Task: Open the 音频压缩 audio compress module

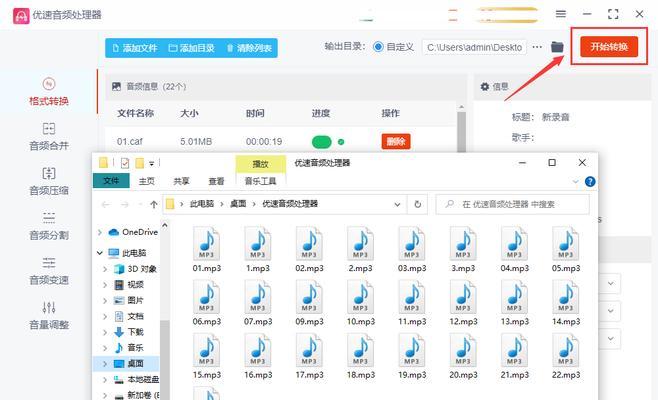Action: pos(49,181)
